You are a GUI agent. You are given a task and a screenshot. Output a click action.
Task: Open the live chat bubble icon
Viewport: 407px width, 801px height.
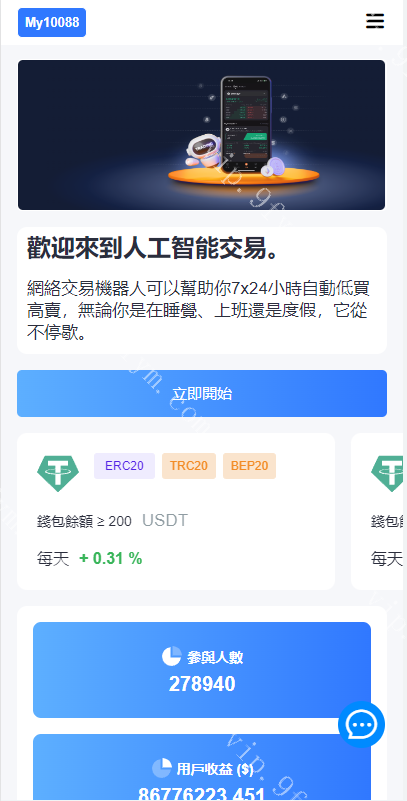[362, 724]
